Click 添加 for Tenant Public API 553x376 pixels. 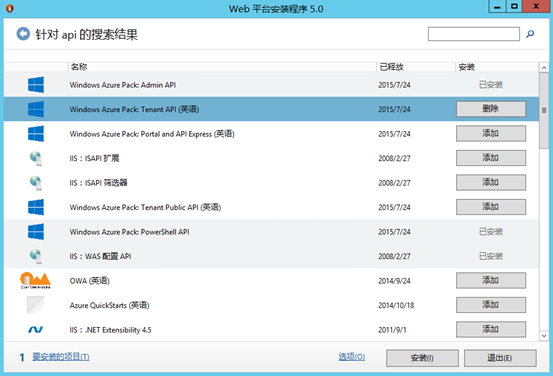491,207
